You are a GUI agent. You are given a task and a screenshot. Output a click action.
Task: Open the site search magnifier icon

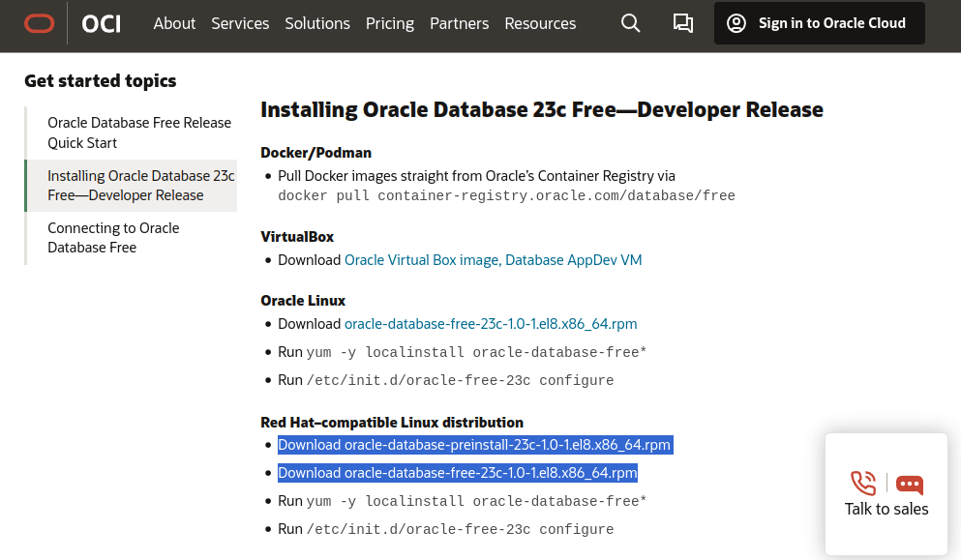630,23
